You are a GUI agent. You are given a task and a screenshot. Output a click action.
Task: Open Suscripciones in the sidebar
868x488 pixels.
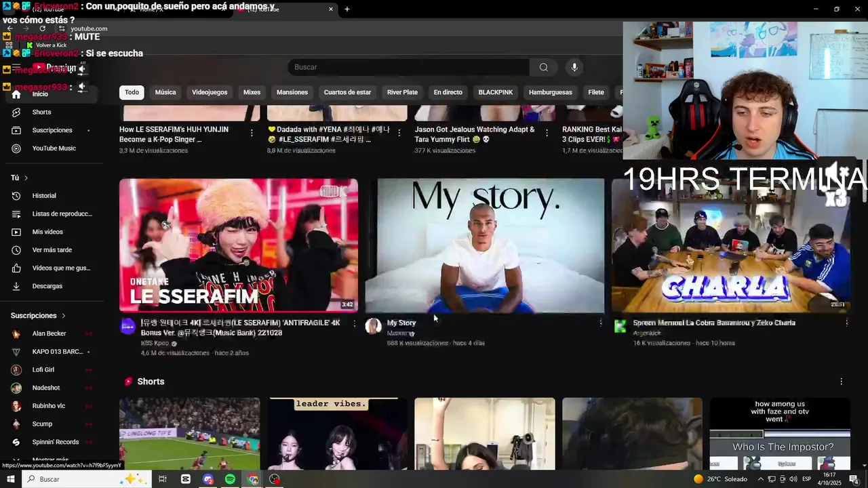(x=53, y=130)
